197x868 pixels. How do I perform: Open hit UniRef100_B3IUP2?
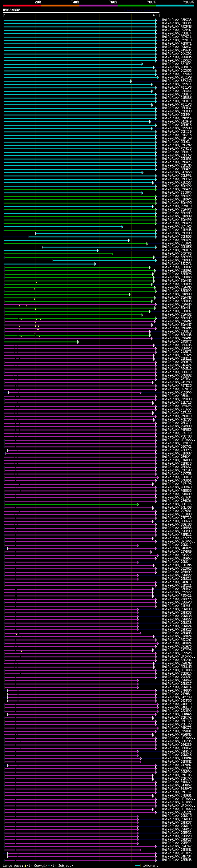tap(177, 64)
